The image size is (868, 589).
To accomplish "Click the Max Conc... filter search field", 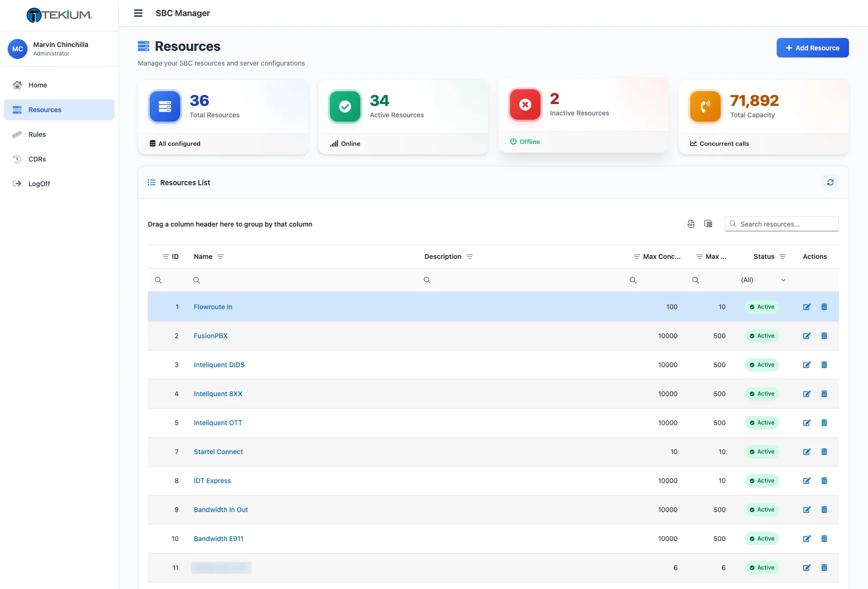I will [656, 280].
